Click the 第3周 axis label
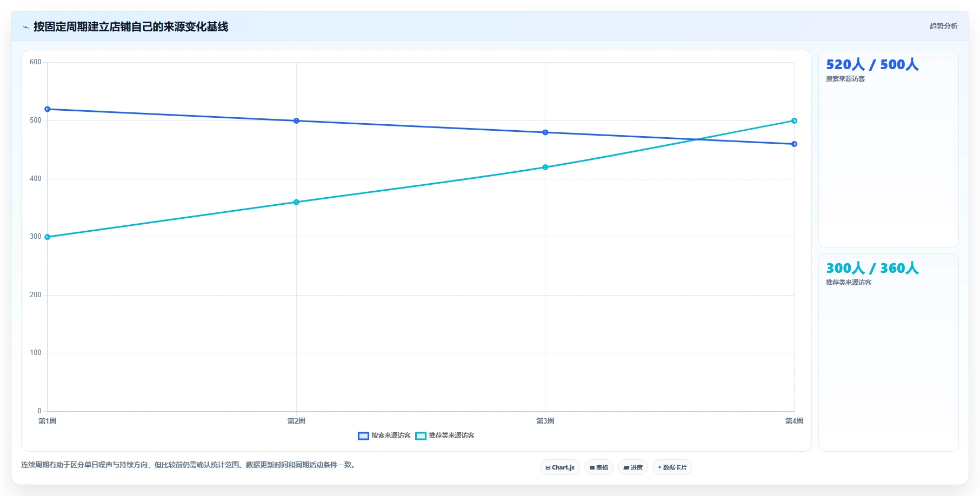The height and width of the screenshot is (496, 980). tap(545, 421)
